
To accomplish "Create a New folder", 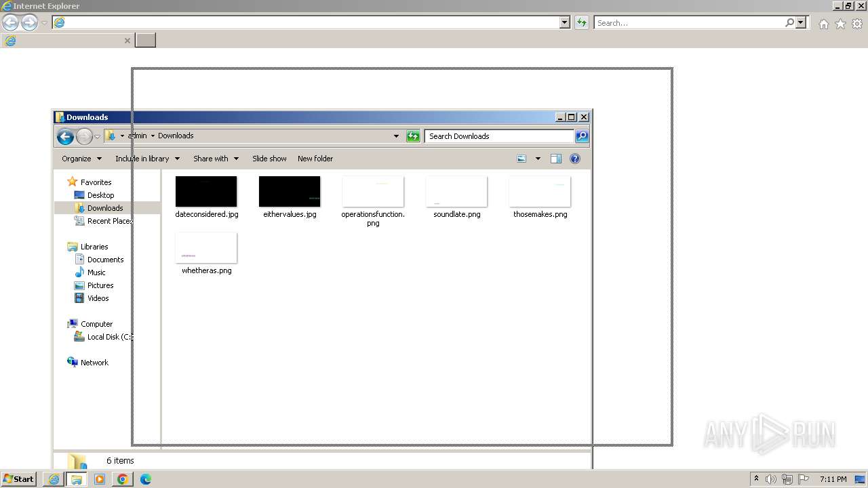I will click(315, 159).
